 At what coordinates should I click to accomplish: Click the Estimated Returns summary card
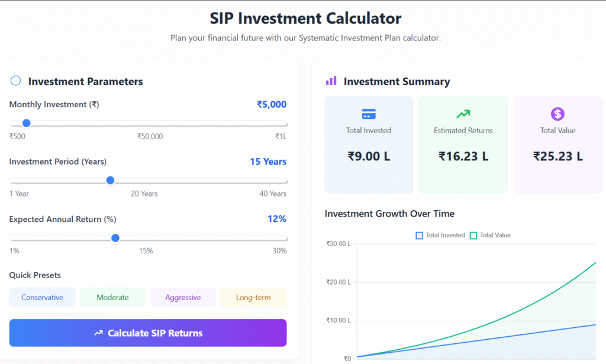point(463,144)
